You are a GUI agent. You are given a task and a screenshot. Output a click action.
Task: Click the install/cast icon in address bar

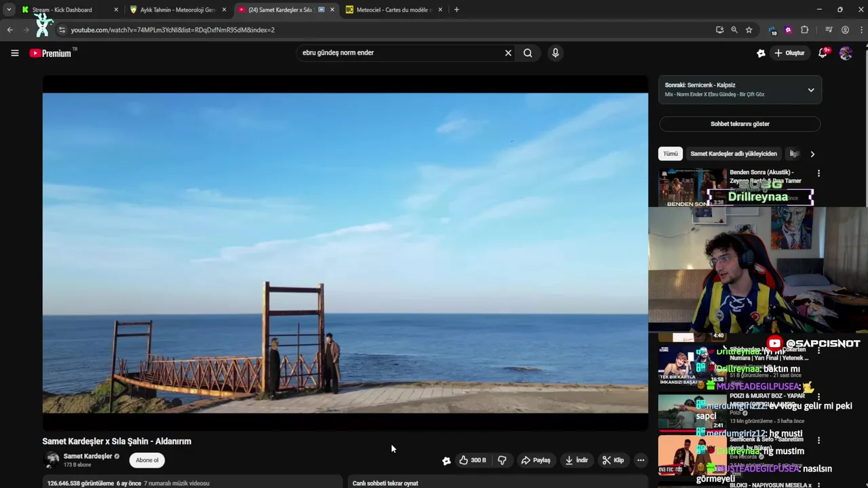coord(719,30)
